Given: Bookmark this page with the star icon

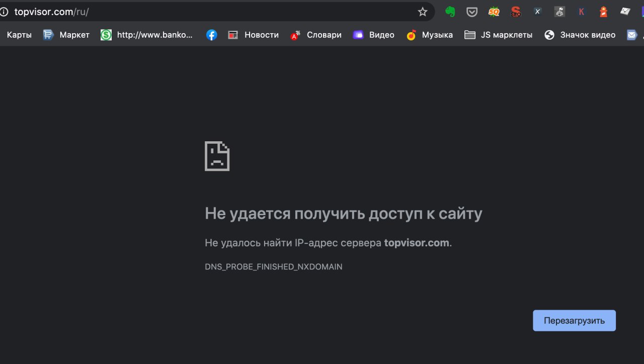Looking at the screenshot, I should [x=423, y=12].
